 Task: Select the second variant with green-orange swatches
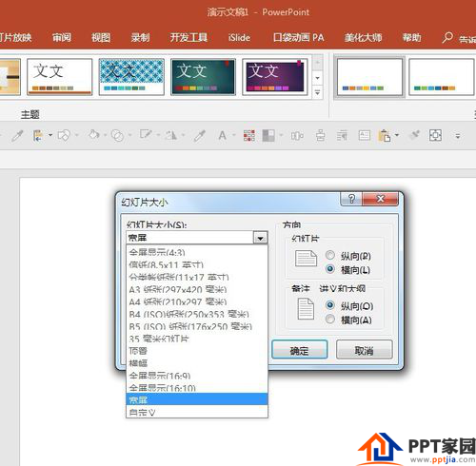pyautogui.click(x=441, y=77)
